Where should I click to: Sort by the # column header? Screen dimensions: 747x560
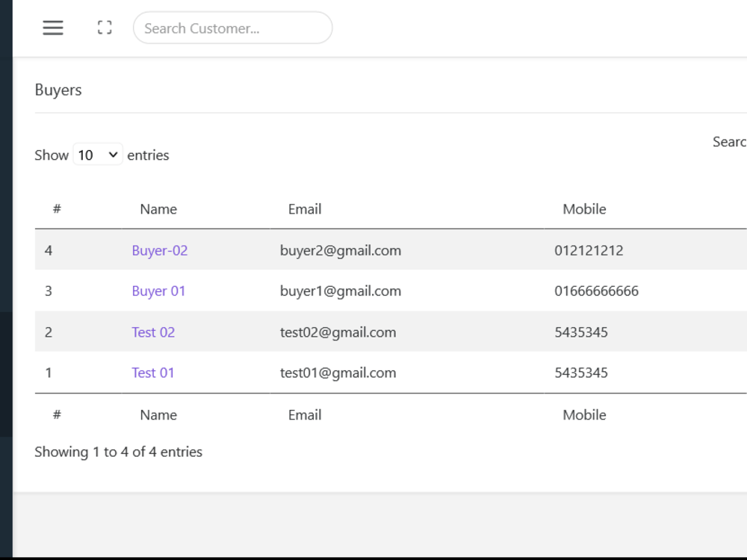click(x=57, y=208)
